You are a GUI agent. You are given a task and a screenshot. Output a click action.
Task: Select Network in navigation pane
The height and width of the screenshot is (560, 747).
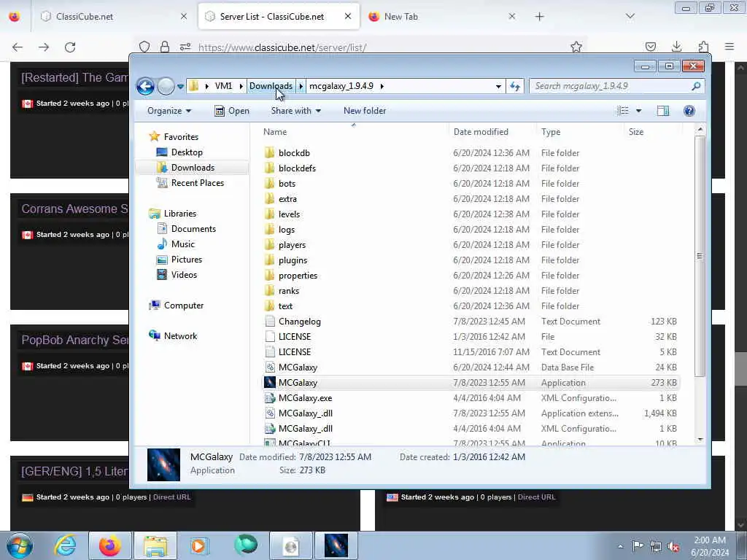click(x=180, y=335)
